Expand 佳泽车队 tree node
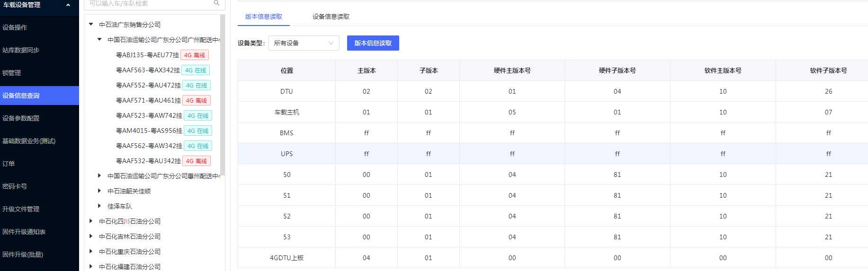868x271 pixels. 99,206
